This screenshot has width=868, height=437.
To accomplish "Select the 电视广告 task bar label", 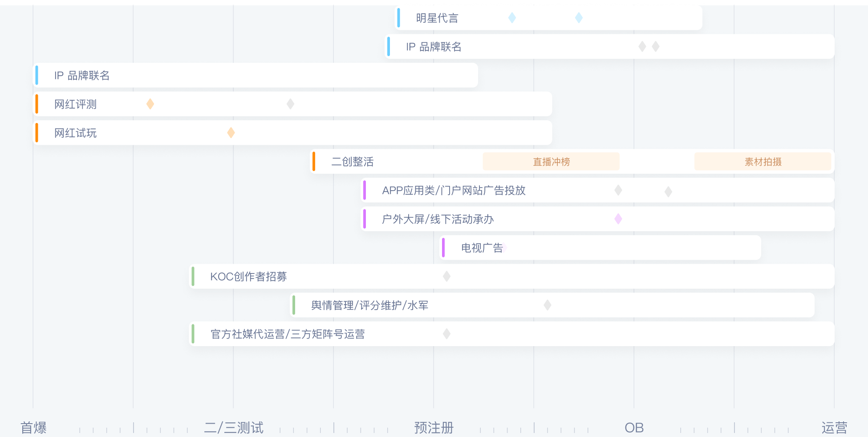I will point(482,248).
